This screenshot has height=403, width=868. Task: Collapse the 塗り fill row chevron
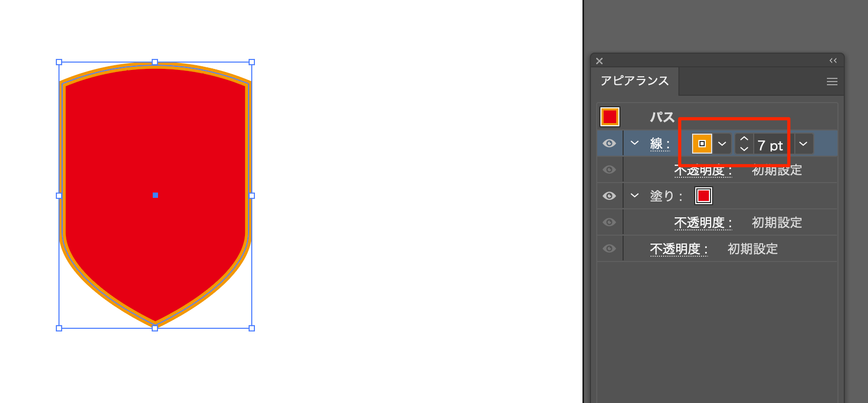635,196
